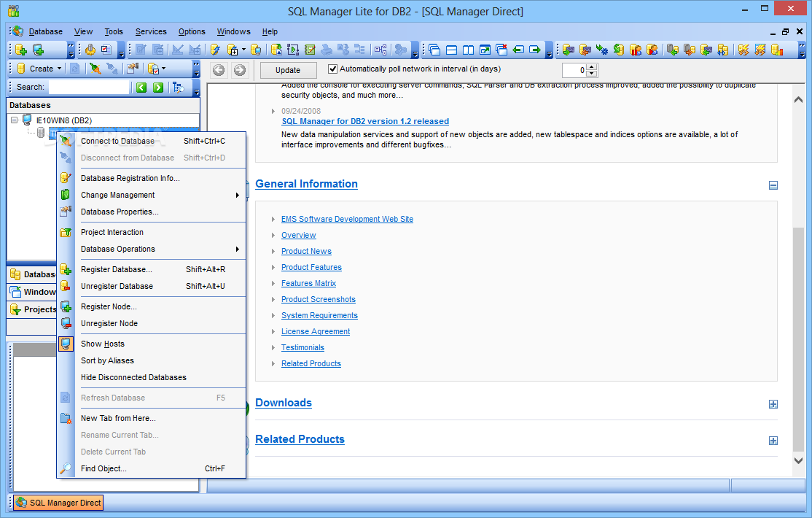The width and height of the screenshot is (812, 518).
Task: Open the License Agreement link
Action: click(316, 331)
